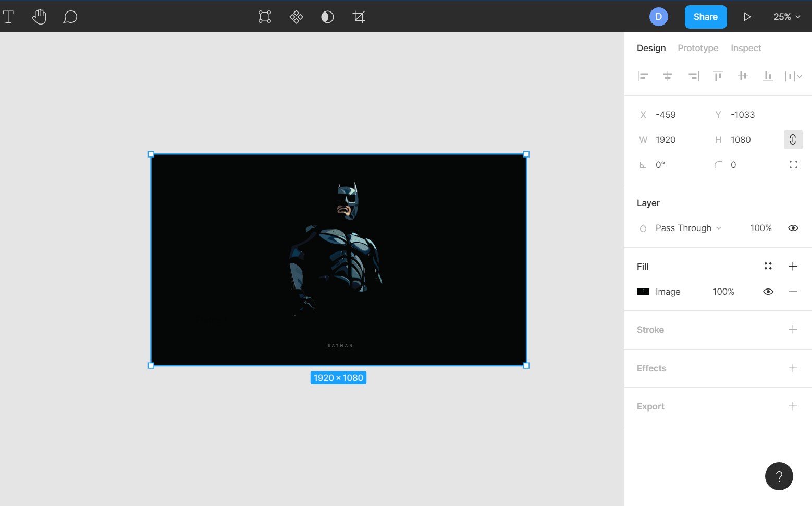Screen dimensions: 812x506
Task: Click the bottom-left selection handle
Action: point(151,366)
